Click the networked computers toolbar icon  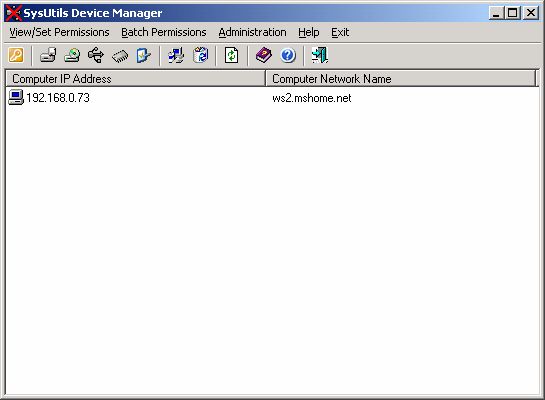click(176, 55)
